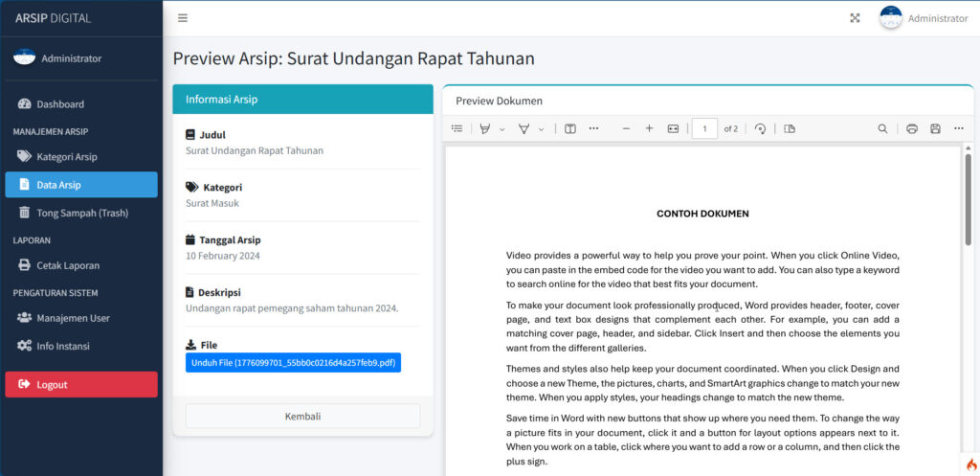Click the PDF preview vertical scrollbar

967,201
